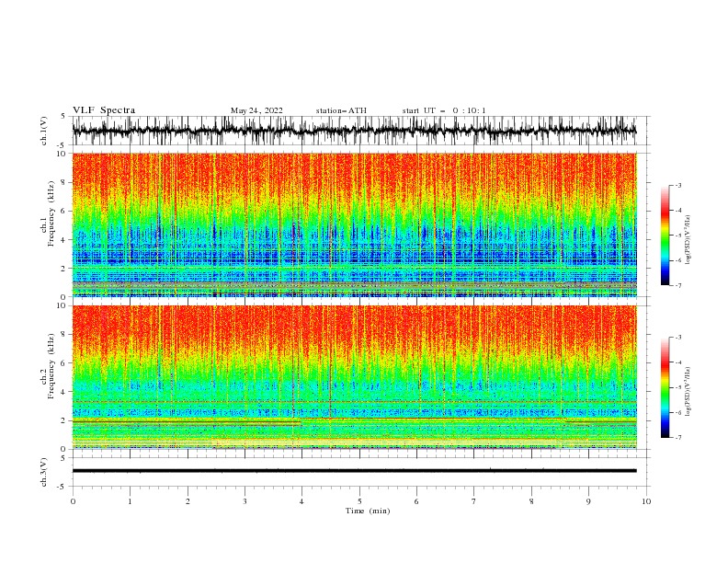Click the ch.1 "Frequency (kHz)" axis label
The height and width of the screenshot is (563, 728).
tap(51, 214)
